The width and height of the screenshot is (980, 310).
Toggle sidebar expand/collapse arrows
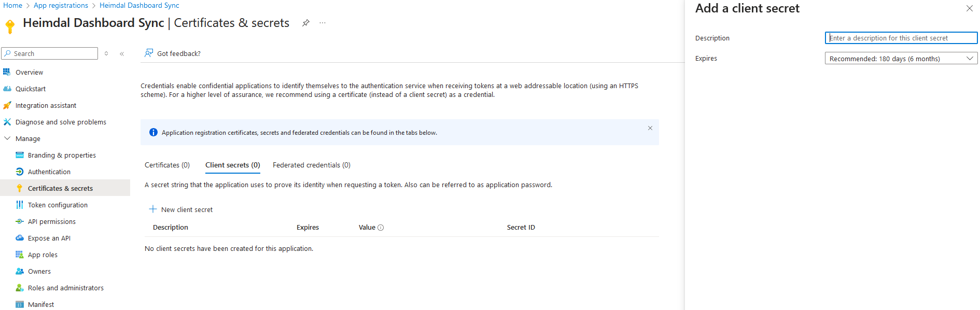(106, 53)
